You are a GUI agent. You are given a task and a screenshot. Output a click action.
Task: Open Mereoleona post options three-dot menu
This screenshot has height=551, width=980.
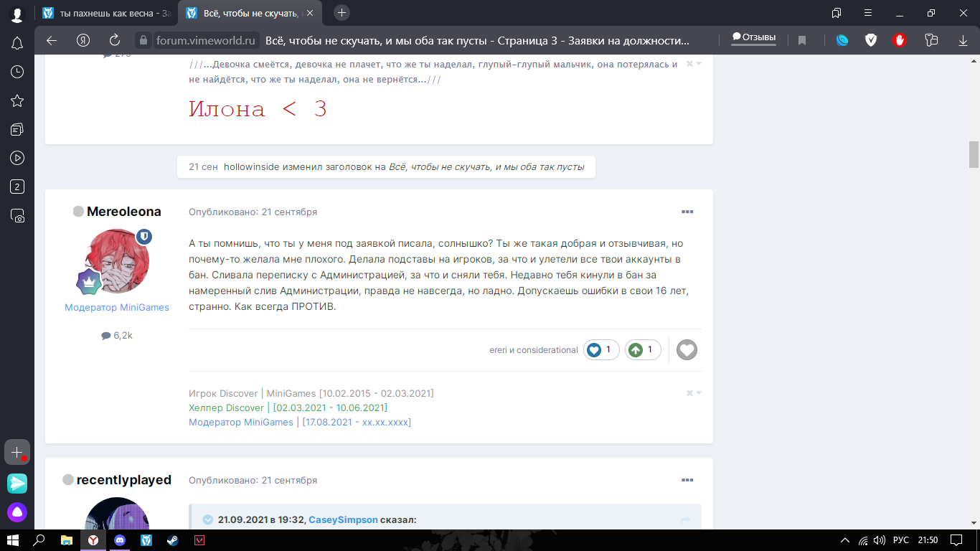pos(687,212)
